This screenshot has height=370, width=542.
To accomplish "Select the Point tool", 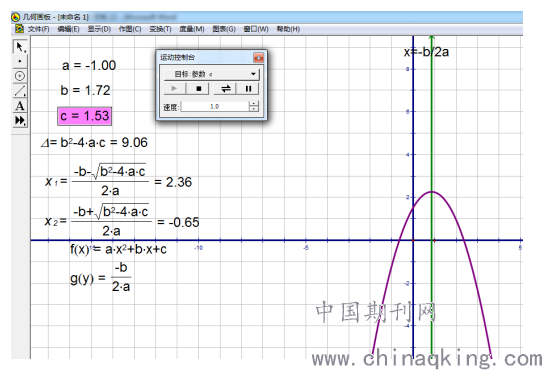I will [20, 61].
